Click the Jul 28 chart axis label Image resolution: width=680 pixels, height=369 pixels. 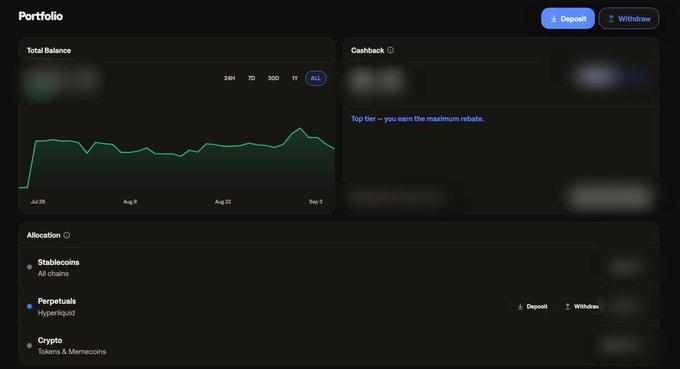38,202
